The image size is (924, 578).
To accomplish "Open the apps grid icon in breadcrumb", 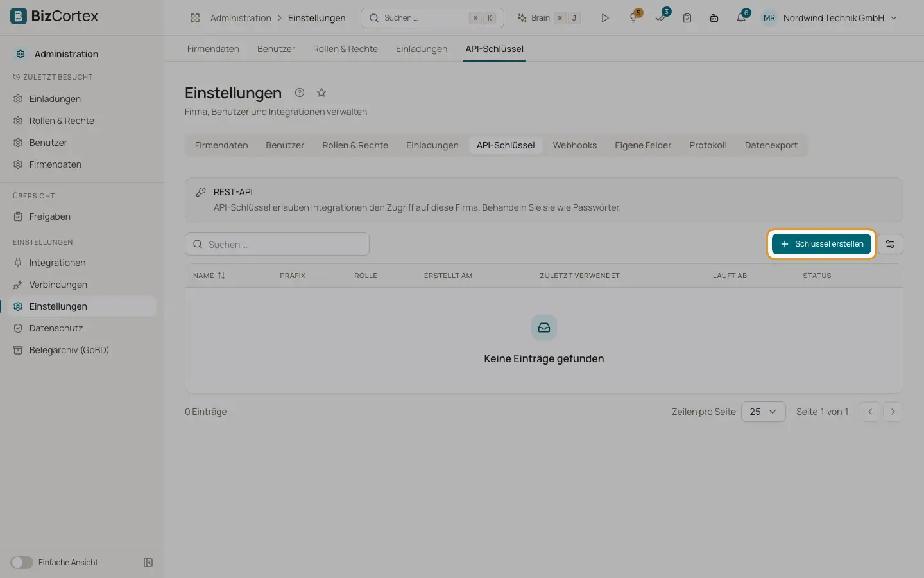I will [195, 18].
